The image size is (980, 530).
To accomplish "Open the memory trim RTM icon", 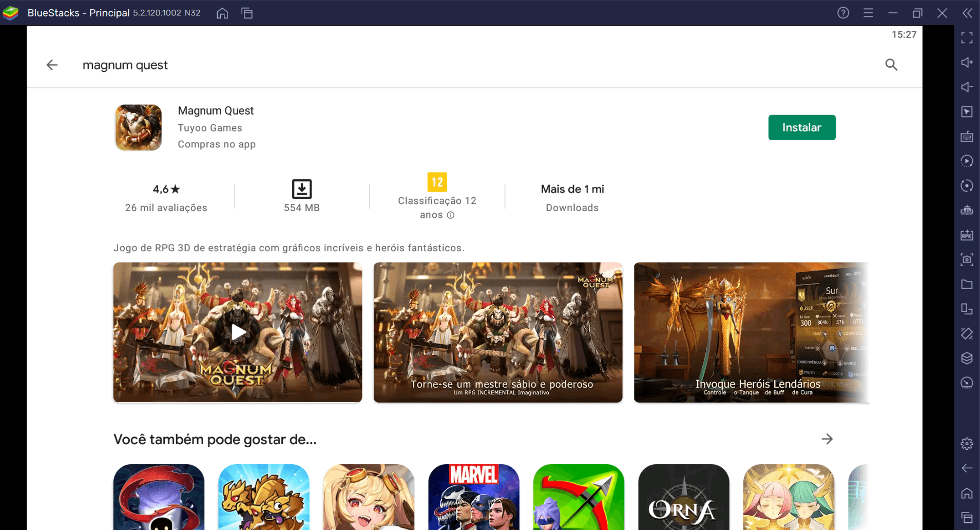I will click(x=967, y=210).
